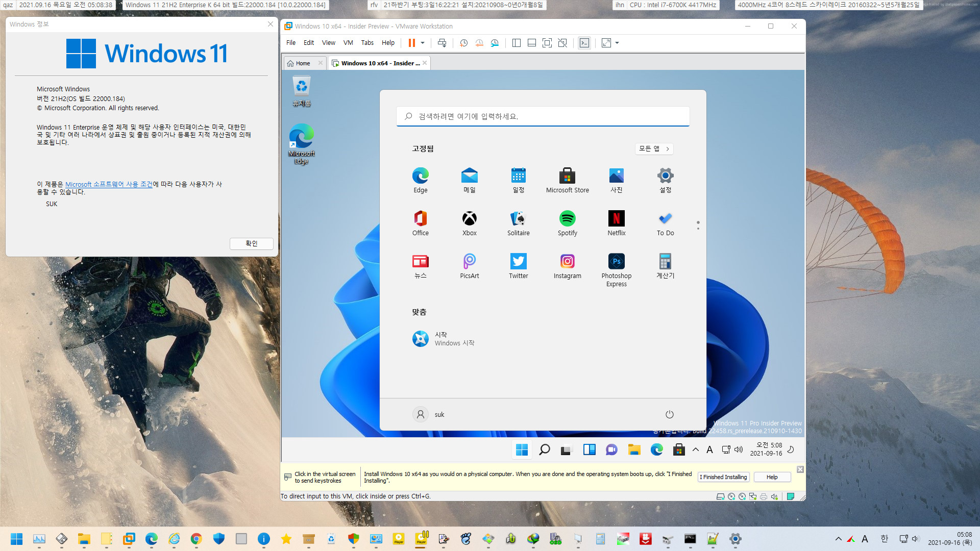Open the Tabs menu in VMware
980x551 pixels.
tap(367, 43)
